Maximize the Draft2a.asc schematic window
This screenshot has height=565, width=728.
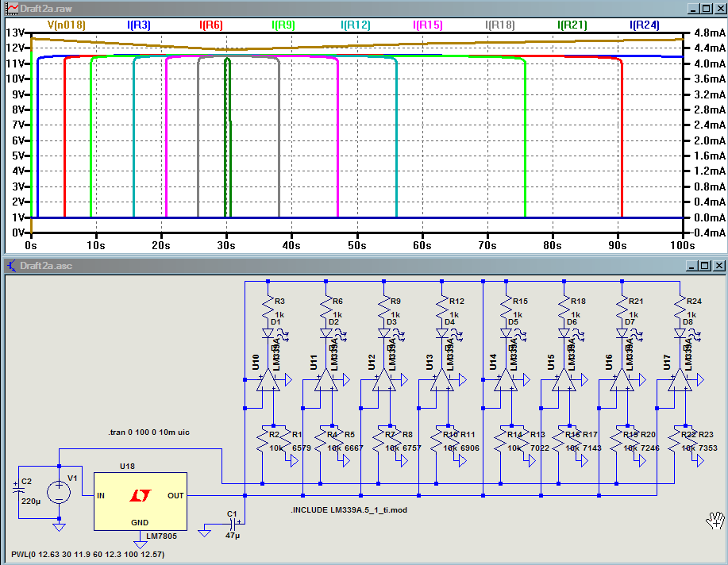(x=705, y=266)
